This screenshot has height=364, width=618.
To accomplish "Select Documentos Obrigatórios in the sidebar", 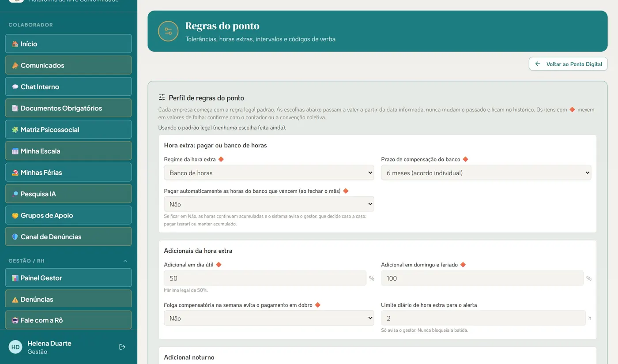I will 68,108.
